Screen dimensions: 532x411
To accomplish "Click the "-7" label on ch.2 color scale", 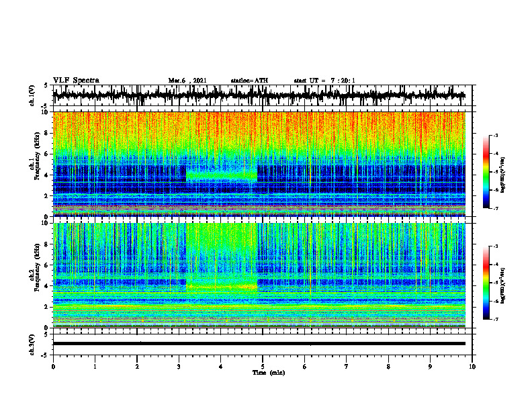I will click(496, 319).
